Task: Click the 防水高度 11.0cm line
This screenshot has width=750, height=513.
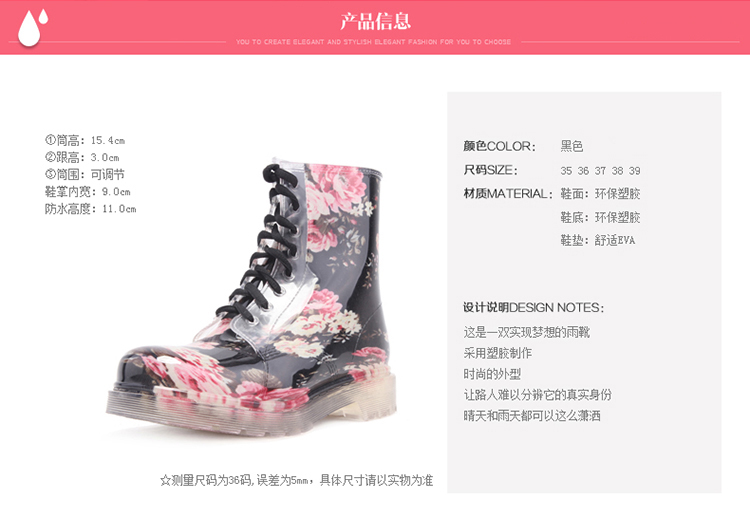Action: (x=90, y=209)
